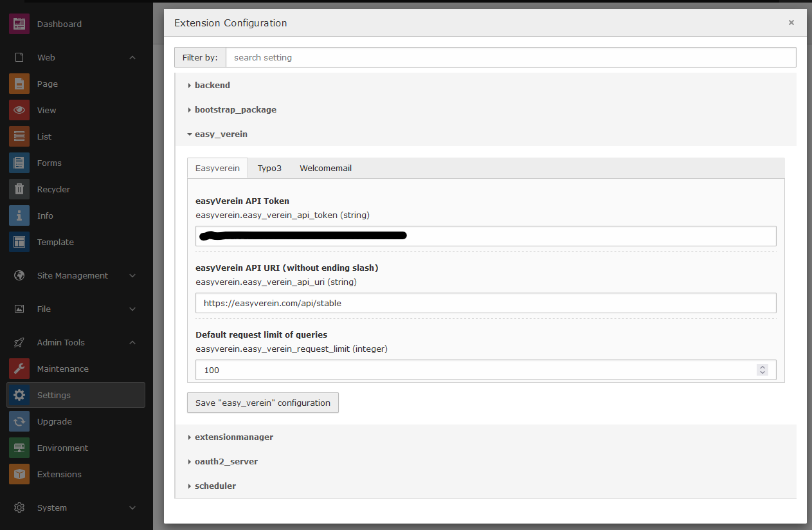Click the "Default request limit of queries" heading
This screenshot has width=812, height=530.
[262, 334]
